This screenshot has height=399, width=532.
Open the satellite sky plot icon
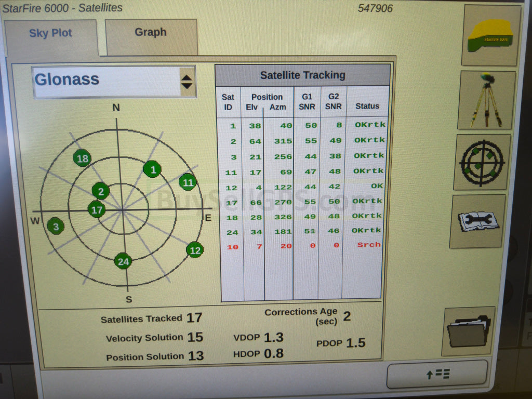[482, 162]
